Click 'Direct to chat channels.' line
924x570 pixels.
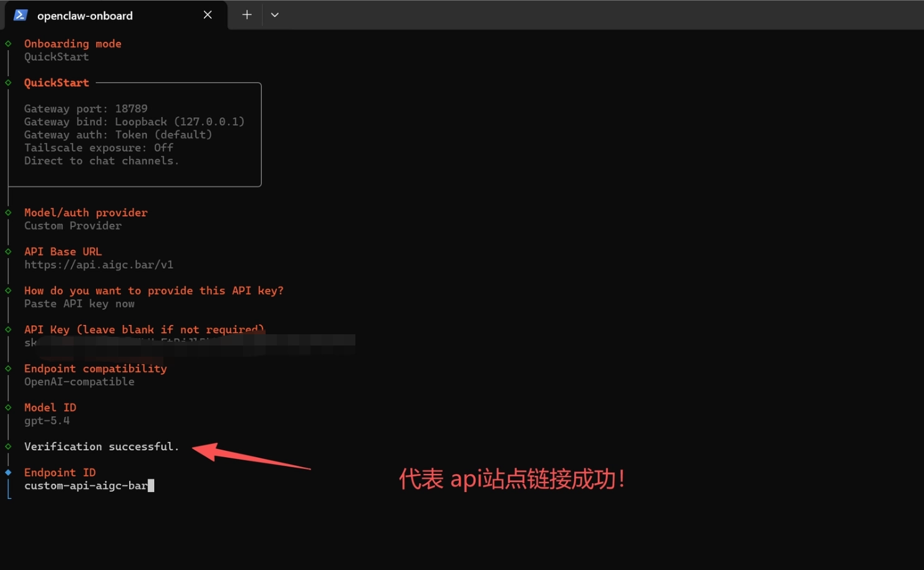click(102, 161)
